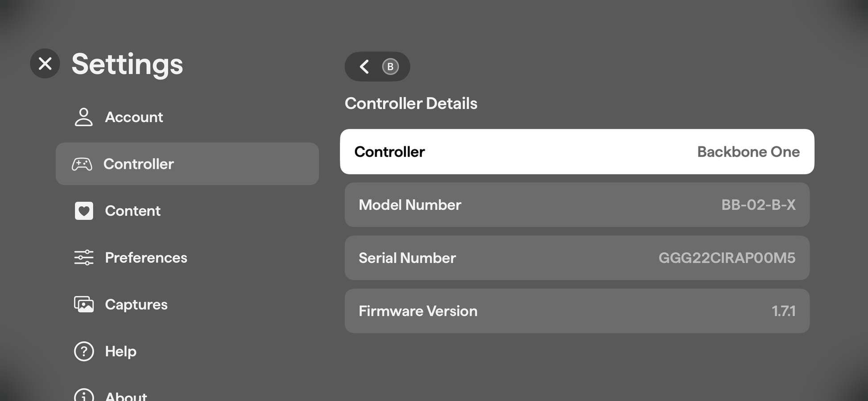Click the Content heart icon
Screen dimensions: 868x401
(x=84, y=211)
